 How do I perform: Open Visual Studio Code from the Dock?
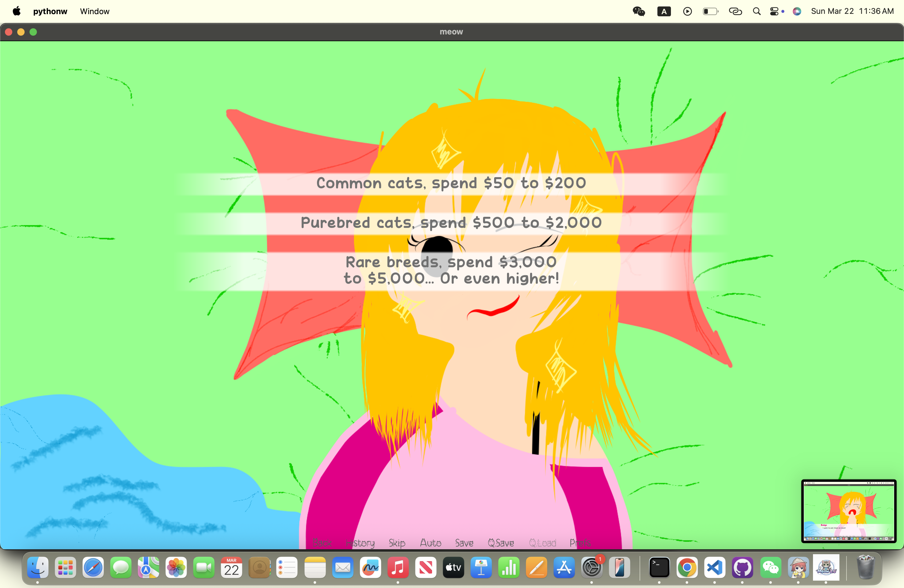715,568
